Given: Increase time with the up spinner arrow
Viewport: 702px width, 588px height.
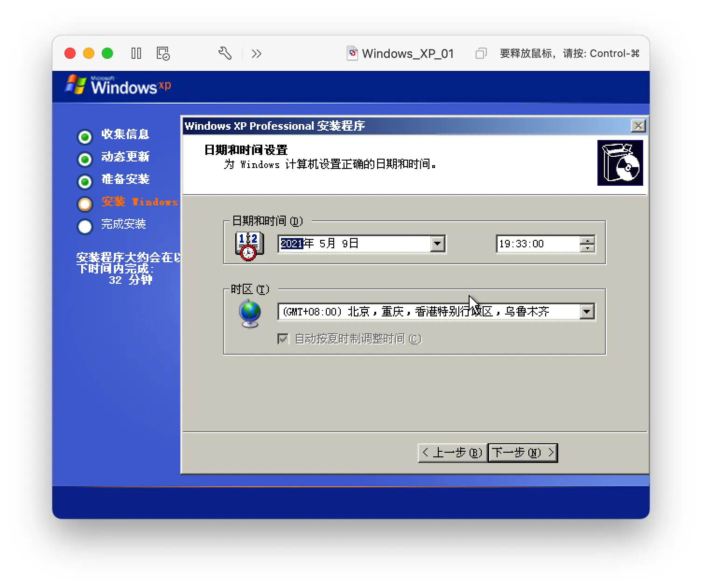Looking at the screenshot, I should coord(587,240).
